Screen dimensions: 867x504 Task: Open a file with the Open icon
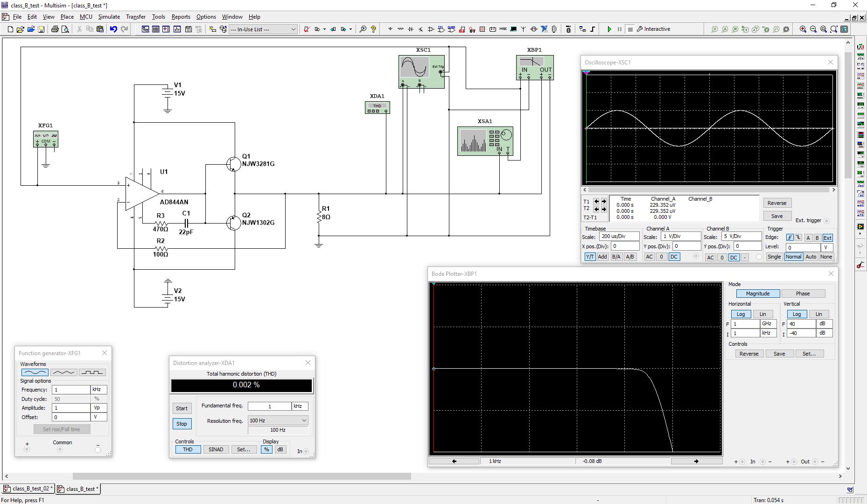pos(21,29)
